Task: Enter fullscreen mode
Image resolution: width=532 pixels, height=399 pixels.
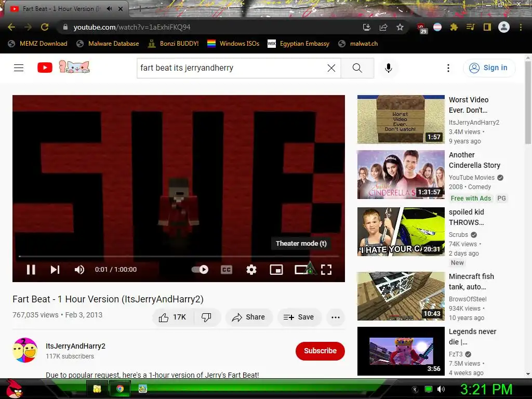Action: (x=326, y=270)
